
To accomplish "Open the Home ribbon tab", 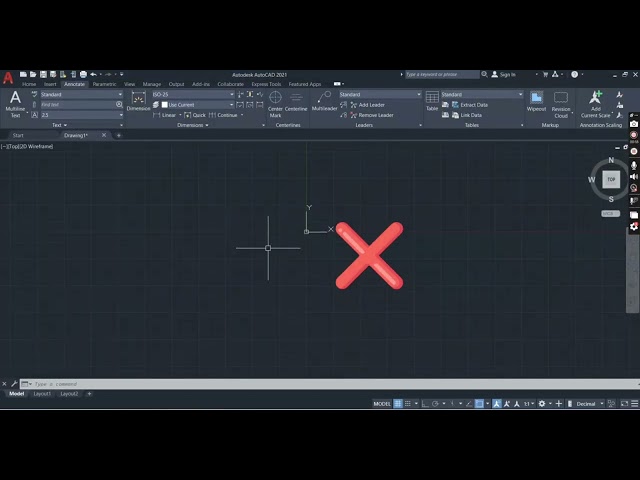I will (x=29, y=84).
